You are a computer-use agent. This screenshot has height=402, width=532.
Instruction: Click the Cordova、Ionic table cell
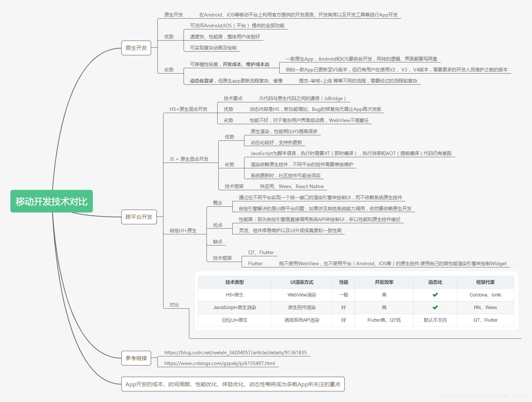pyautogui.click(x=485, y=295)
